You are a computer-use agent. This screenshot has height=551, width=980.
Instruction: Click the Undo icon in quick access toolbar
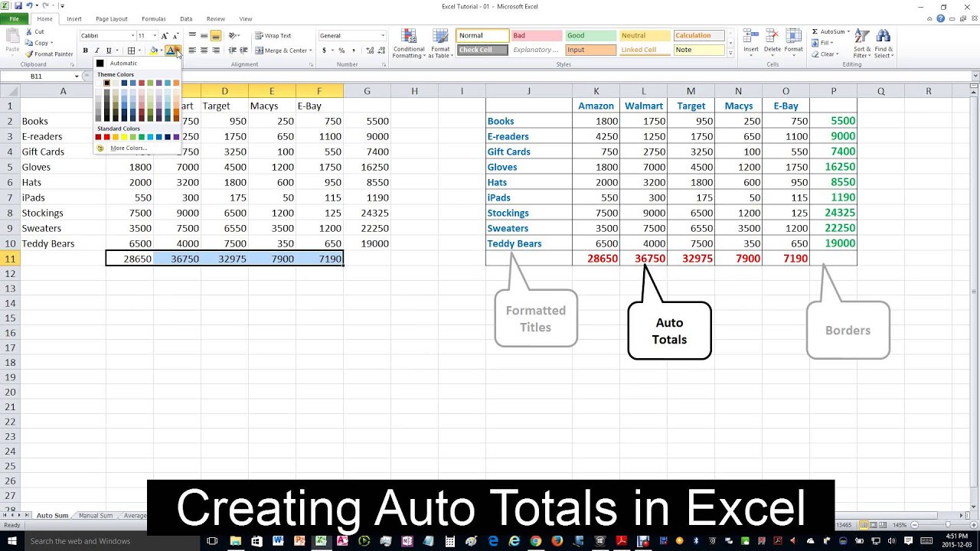tap(29, 5)
